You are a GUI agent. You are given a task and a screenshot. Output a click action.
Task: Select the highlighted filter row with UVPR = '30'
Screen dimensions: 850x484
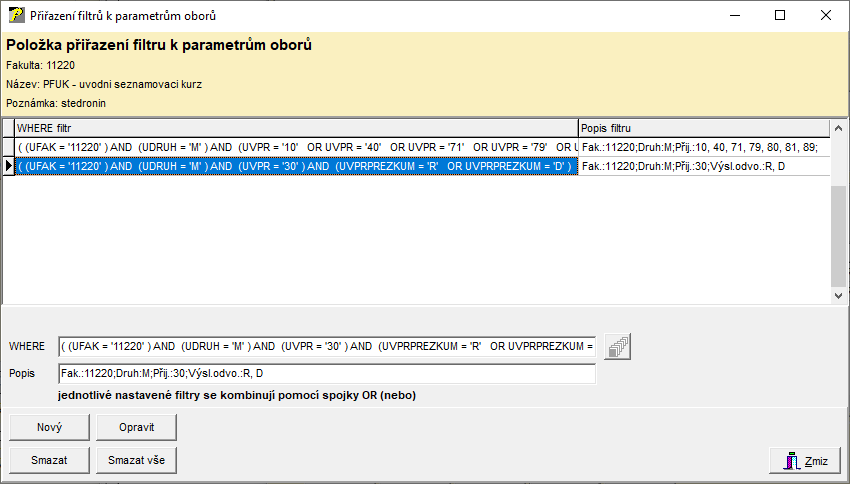tap(296, 166)
